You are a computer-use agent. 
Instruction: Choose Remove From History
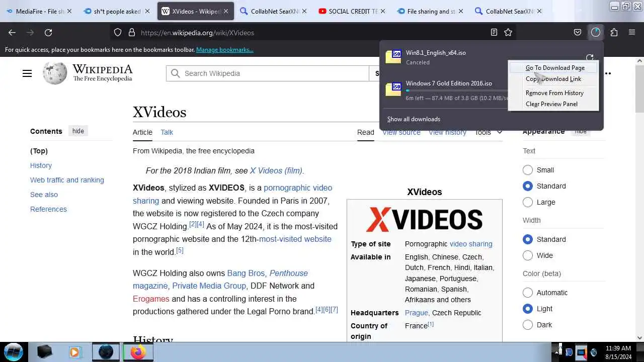(554, 93)
